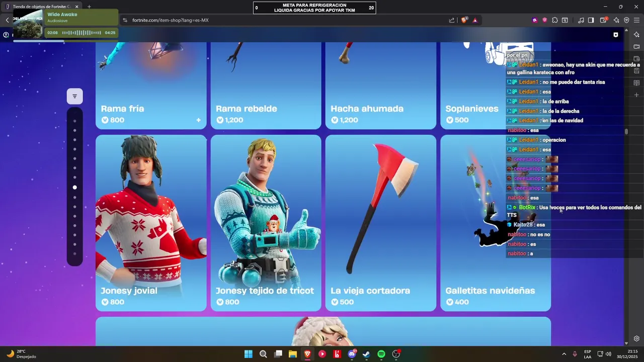
Task: Click the purple extension icon in the browser toolbar
Action: [534, 20]
